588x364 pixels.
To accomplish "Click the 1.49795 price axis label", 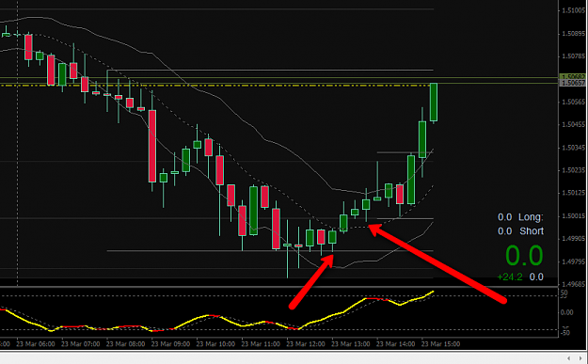I will pos(573,261).
